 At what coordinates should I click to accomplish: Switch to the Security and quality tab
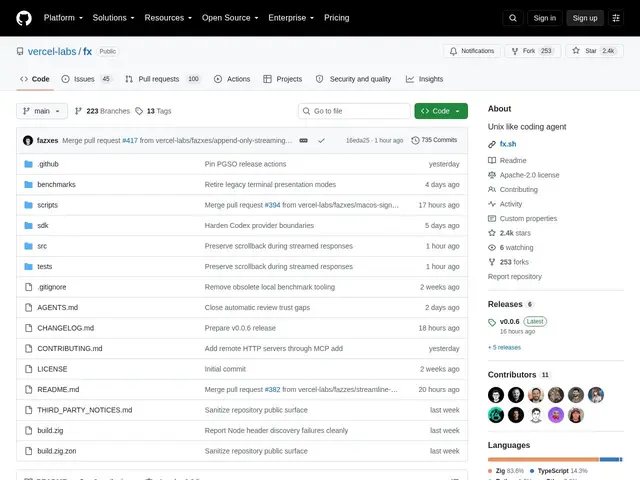pos(353,79)
